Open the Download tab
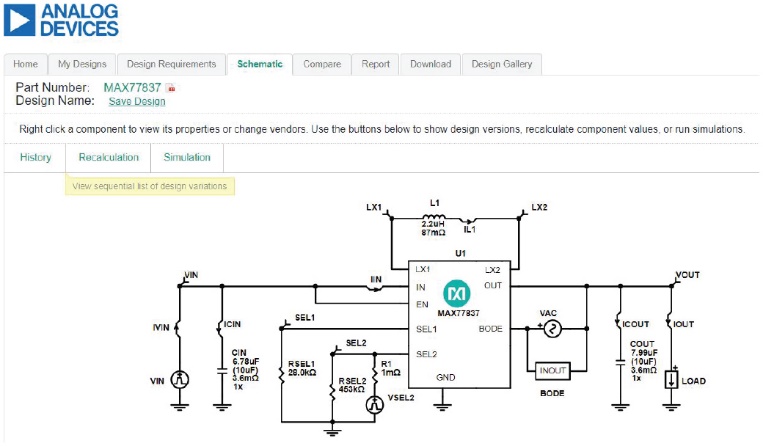The width and height of the screenshot is (763, 446). pyautogui.click(x=430, y=64)
